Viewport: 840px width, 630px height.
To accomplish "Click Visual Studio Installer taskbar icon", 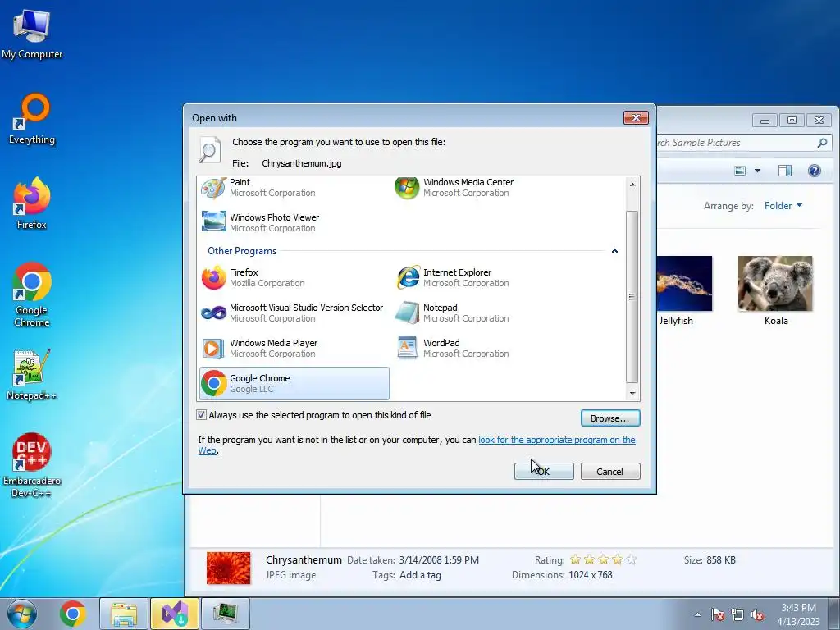I will tap(175, 614).
